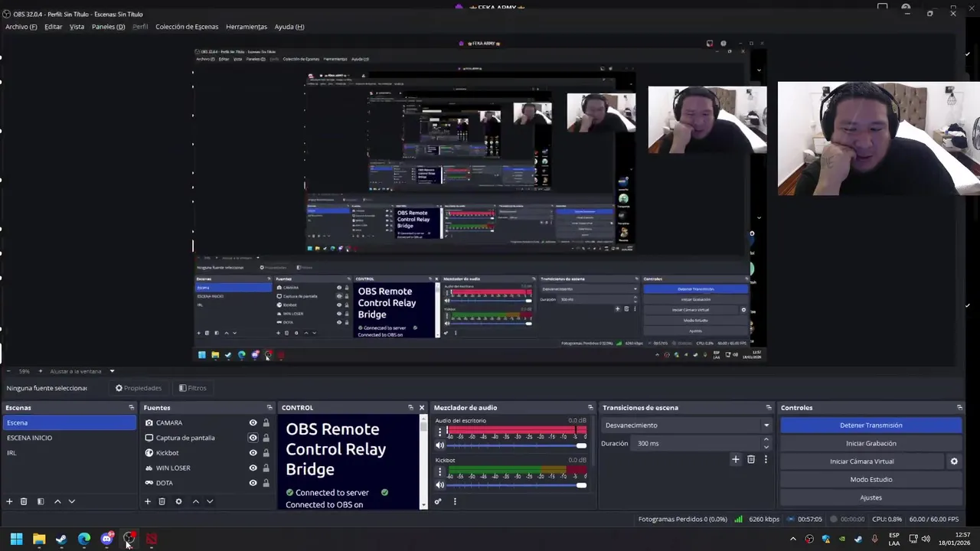The image size is (980, 551).
Task: Remove selected scene with Escenas trash icon
Action: point(24,501)
